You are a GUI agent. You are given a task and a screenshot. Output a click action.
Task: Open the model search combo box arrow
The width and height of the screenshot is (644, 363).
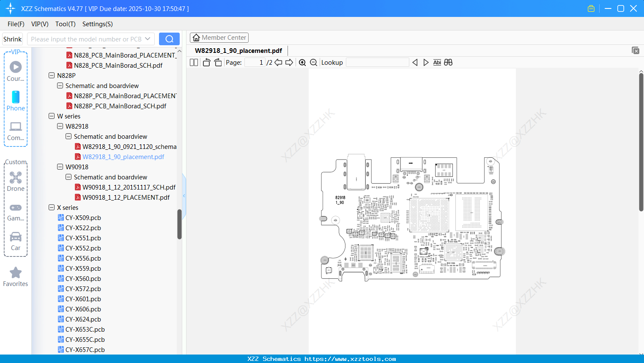(x=148, y=38)
